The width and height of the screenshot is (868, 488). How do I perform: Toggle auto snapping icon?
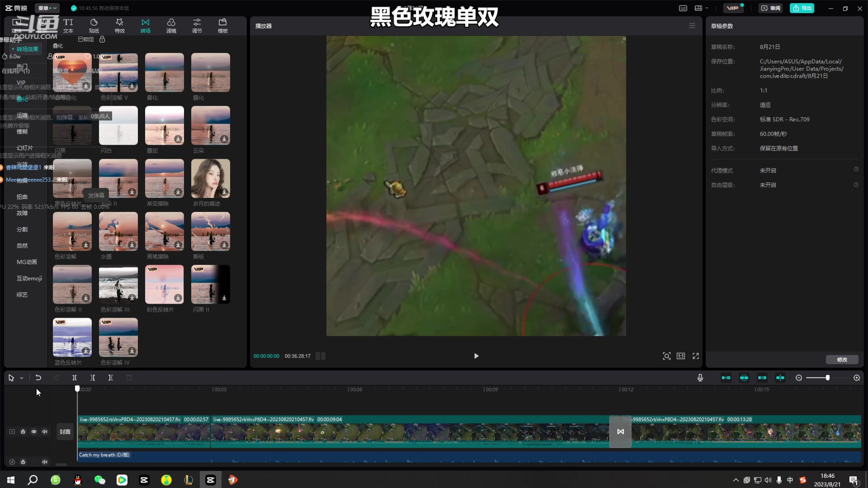744,378
